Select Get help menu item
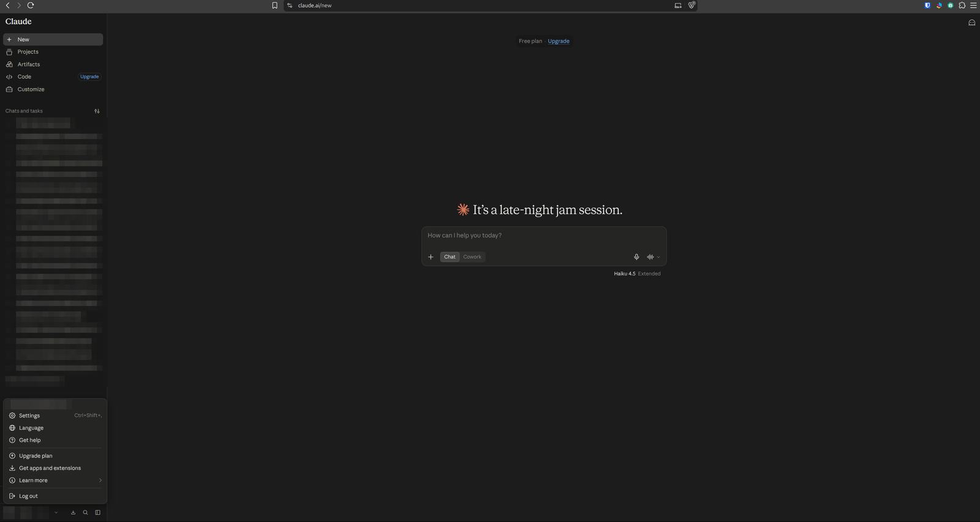This screenshot has height=522, width=980. click(55, 440)
